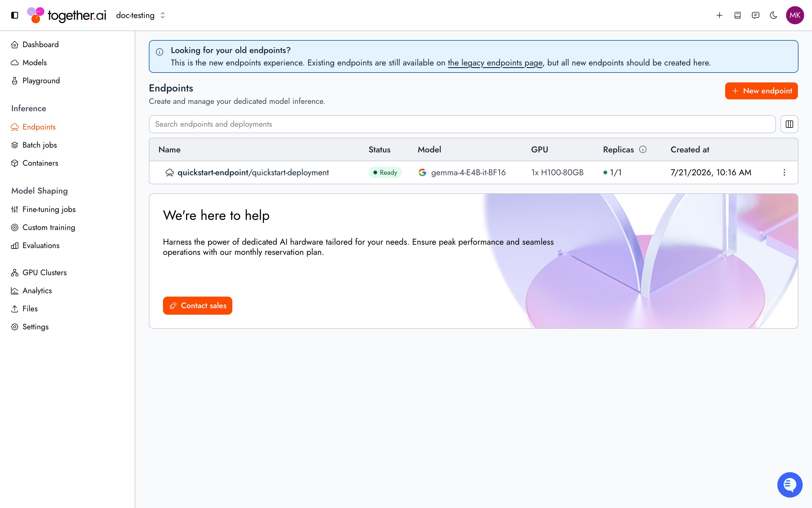
Task: Click the Model column header
Action: click(429, 150)
